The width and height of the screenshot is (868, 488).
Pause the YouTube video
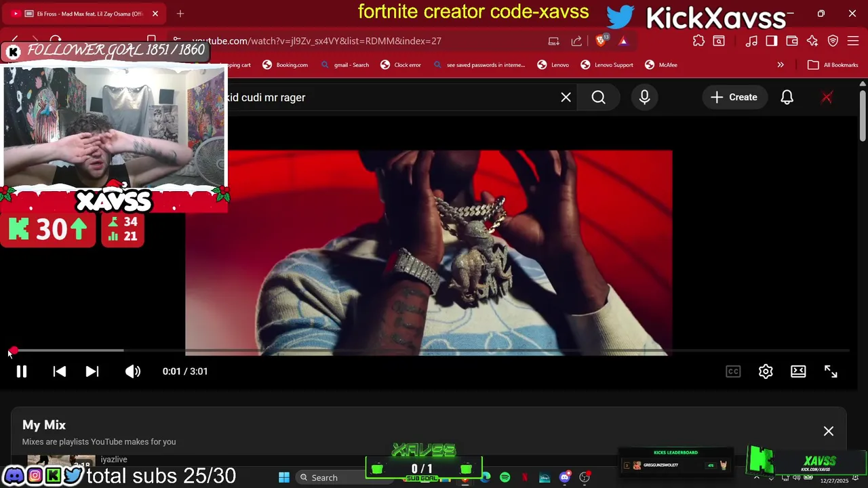coord(22,371)
